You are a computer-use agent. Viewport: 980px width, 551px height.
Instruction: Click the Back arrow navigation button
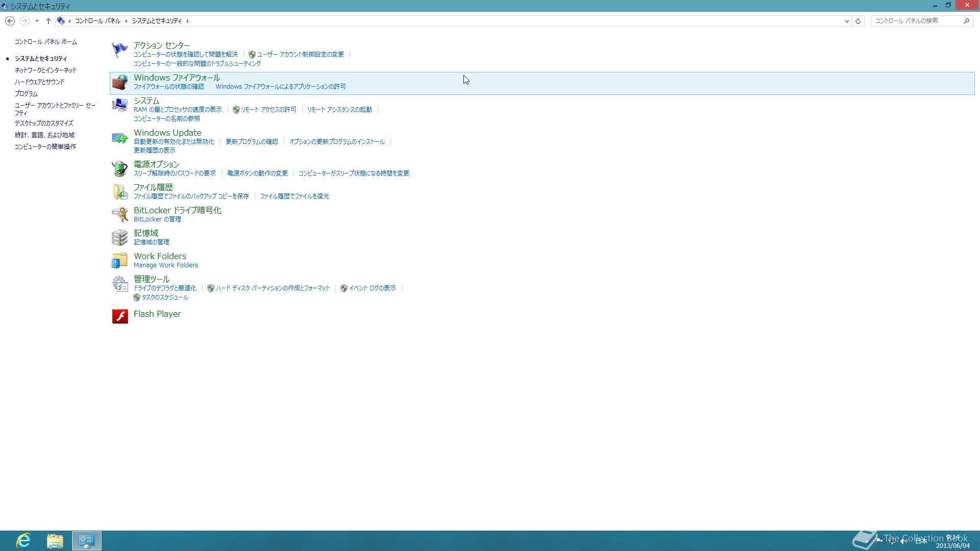tap(10, 21)
